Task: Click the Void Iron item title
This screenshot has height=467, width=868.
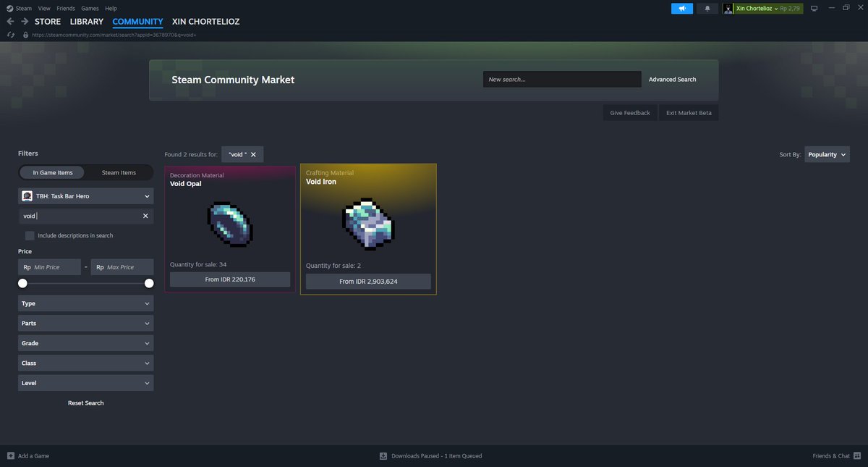Action: tap(321, 182)
